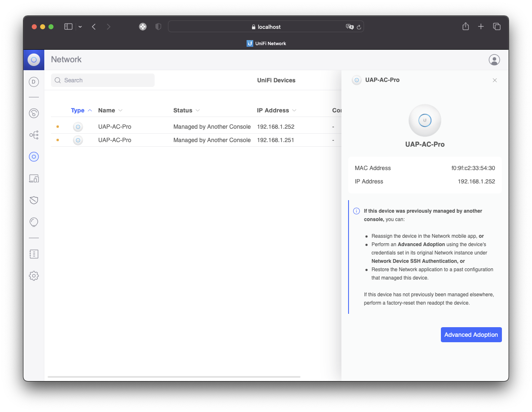Click orange status dot for 192.168.1.251
Image resolution: width=532 pixels, height=412 pixels.
[58, 140]
